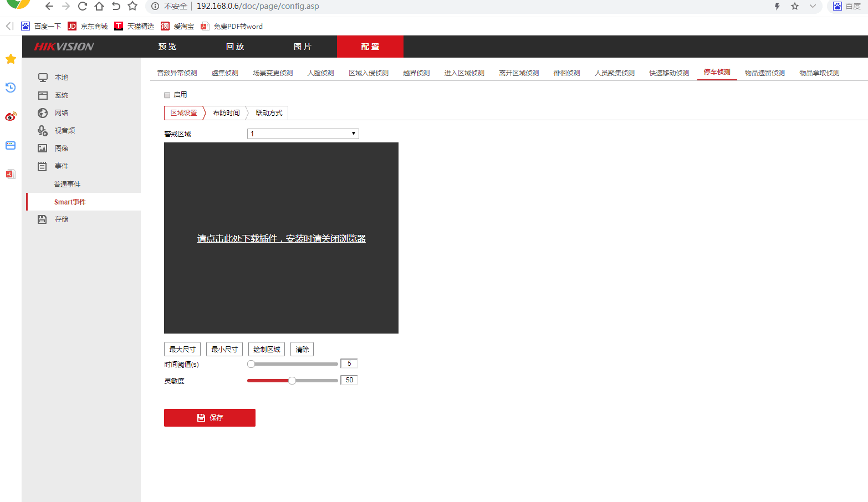Switch to the 联动方式 step tab

click(x=269, y=113)
